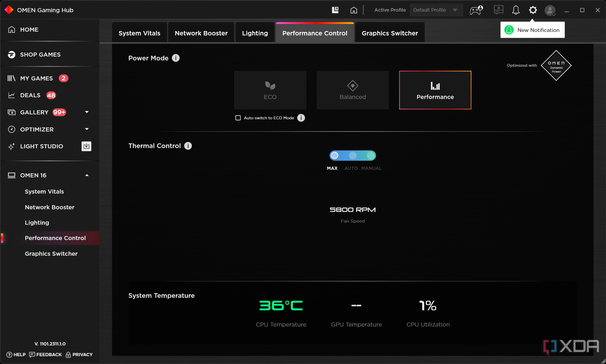The width and height of the screenshot is (606, 364).
Task: Click the HELP link text
Action: coord(19,355)
